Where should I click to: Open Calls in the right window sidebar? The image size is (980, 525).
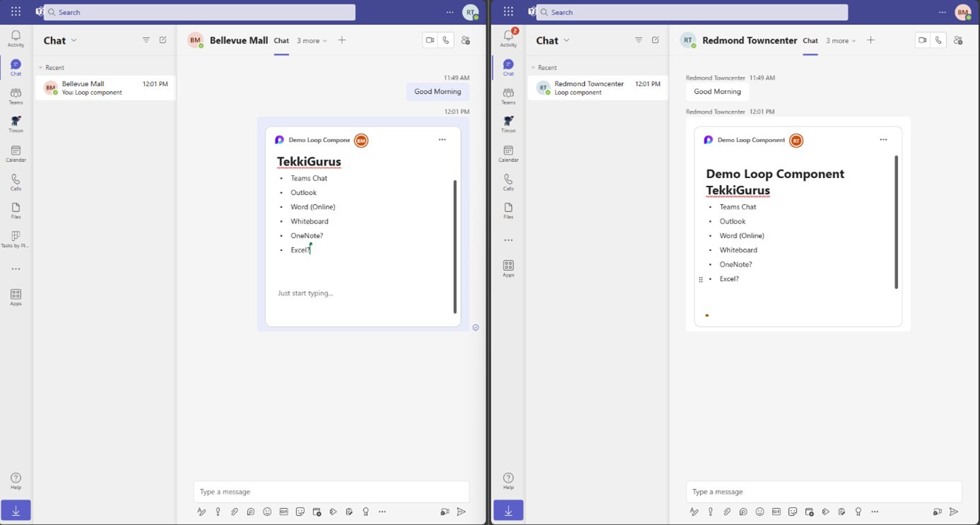pos(508,183)
